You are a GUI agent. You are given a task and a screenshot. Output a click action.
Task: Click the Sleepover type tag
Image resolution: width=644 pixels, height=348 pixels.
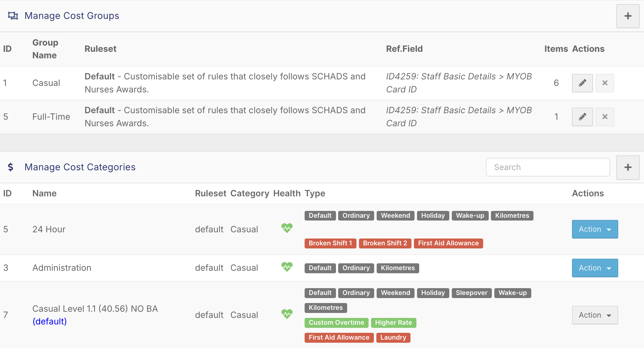[472, 293]
